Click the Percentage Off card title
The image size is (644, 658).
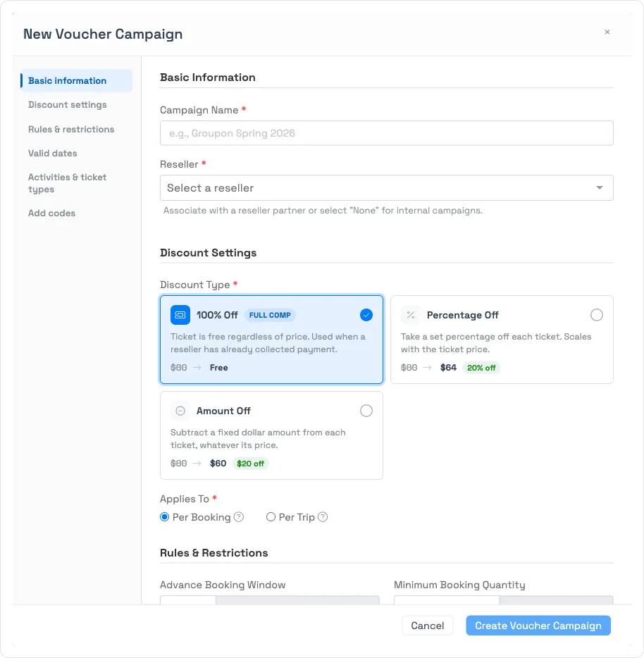tap(463, 315)
